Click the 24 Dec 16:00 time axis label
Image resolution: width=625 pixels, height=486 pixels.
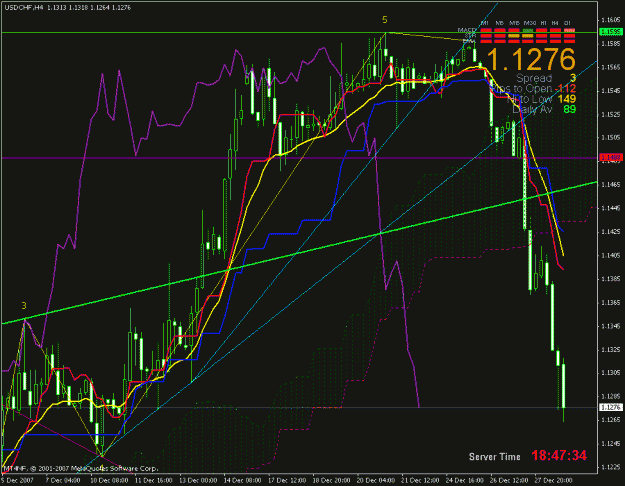464,480
